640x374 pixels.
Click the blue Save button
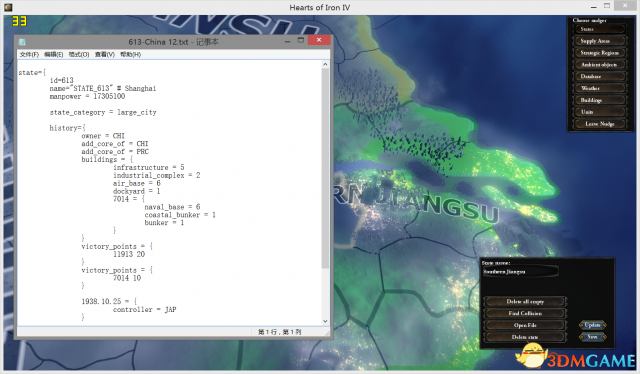coord(593,337)
